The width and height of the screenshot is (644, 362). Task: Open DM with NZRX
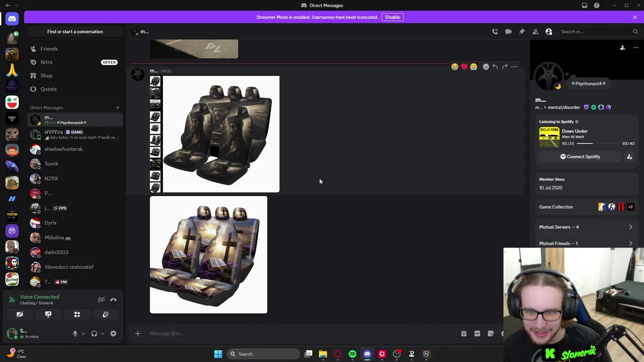tap(75, 178)
